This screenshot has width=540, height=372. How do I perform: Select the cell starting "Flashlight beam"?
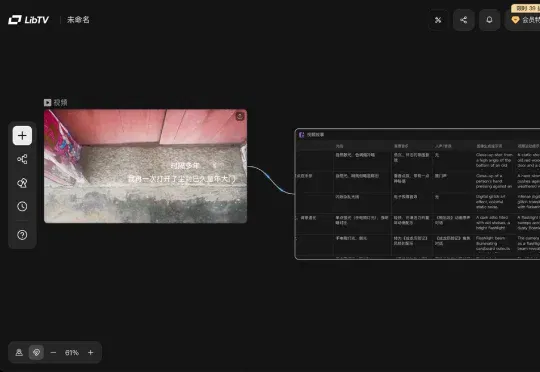tap(494, 244)
